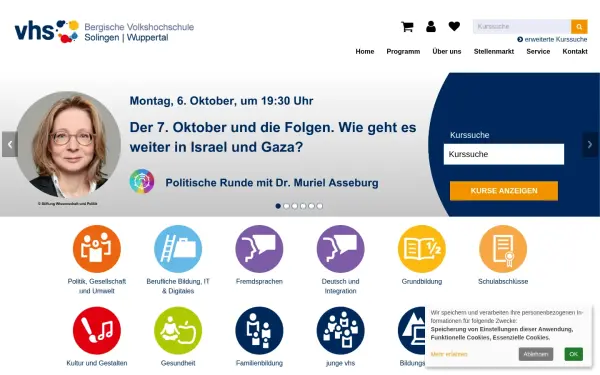Image resolution: width=600 pixels, height=375 pixels.
Task: Open the Schulabschlüsse category icon
Action: click(503, 249)
